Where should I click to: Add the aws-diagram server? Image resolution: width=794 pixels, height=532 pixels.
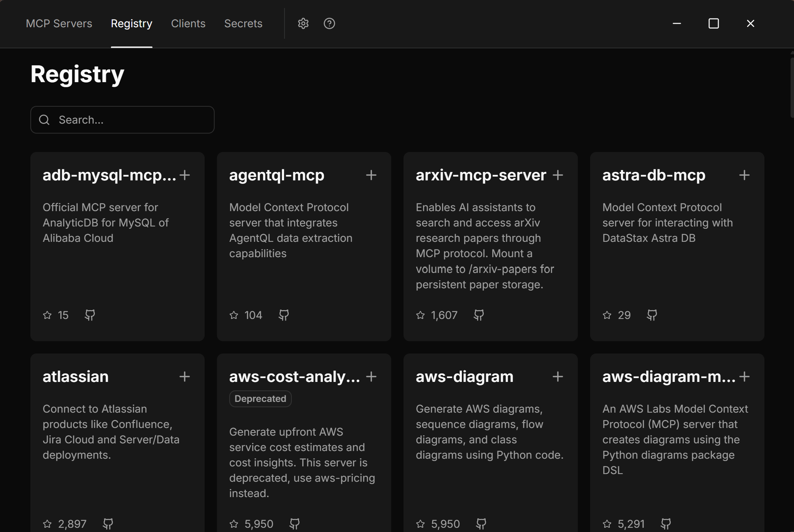coord(558,377)
